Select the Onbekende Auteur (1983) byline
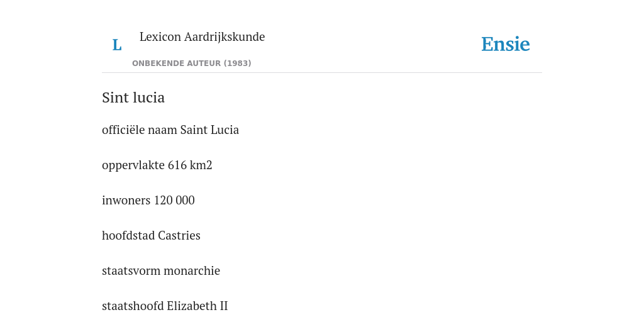Viewport: 644px width, 322px height. coord(191,64)
